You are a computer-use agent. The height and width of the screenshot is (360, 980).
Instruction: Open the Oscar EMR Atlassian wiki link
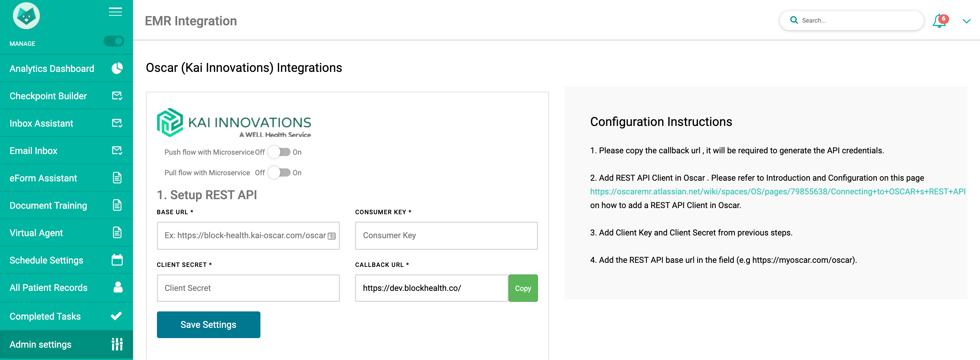coord(777,191)
